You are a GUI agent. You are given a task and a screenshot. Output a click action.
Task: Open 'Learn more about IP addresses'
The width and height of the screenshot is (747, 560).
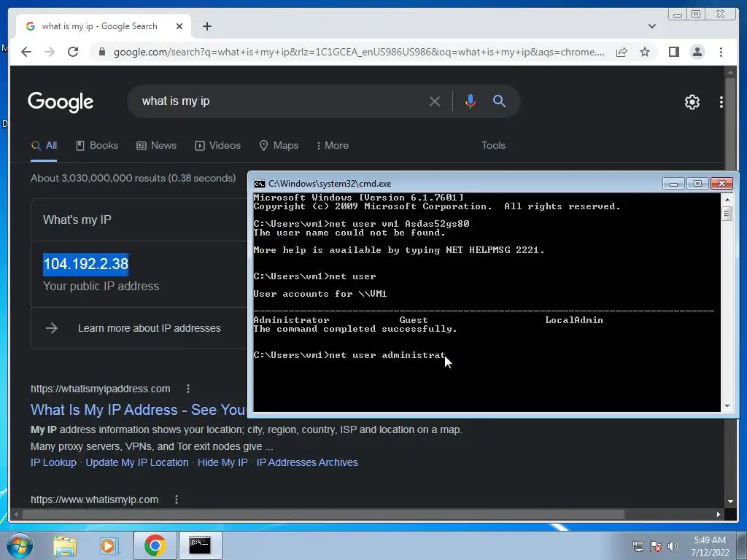click(149, 328)
